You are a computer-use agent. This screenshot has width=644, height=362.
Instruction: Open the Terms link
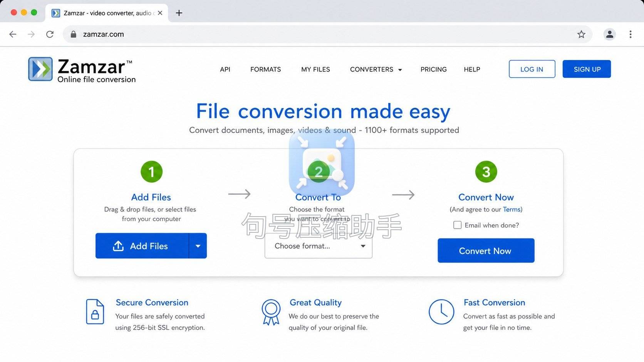point(512,209)
